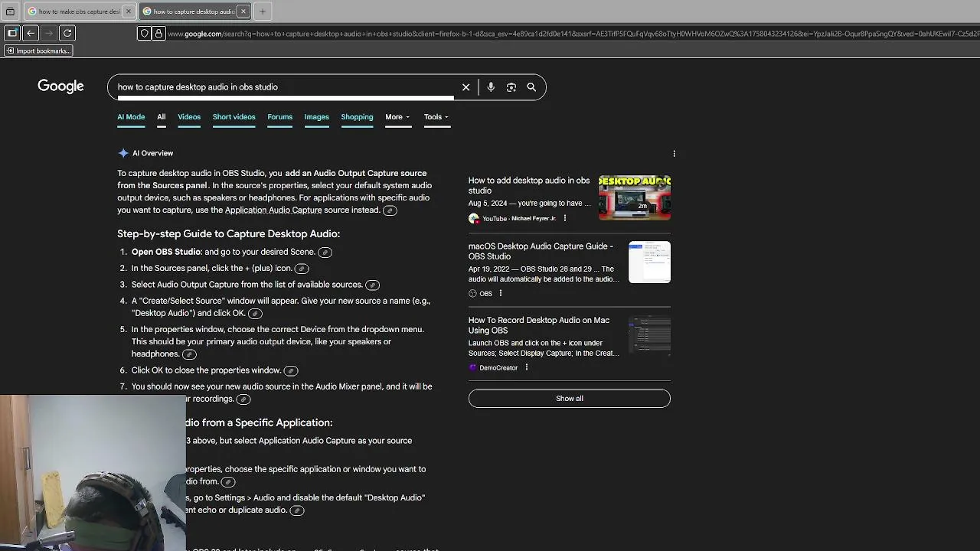Click the DemoCreator article thumbnail
The width and height of the screenshot is (980, 551).
coord(649,336)
